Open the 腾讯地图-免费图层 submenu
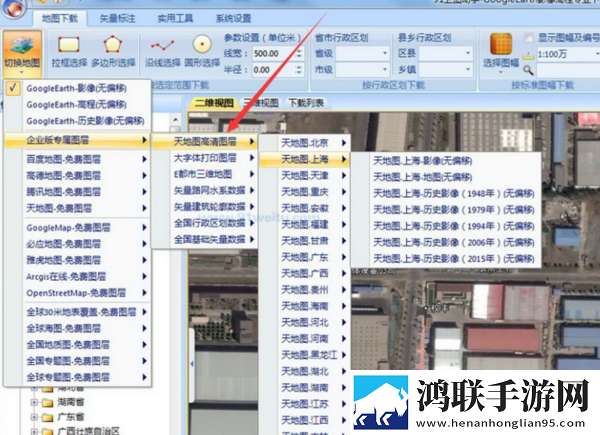The image size is (600, 435). (x=78, y=192)
